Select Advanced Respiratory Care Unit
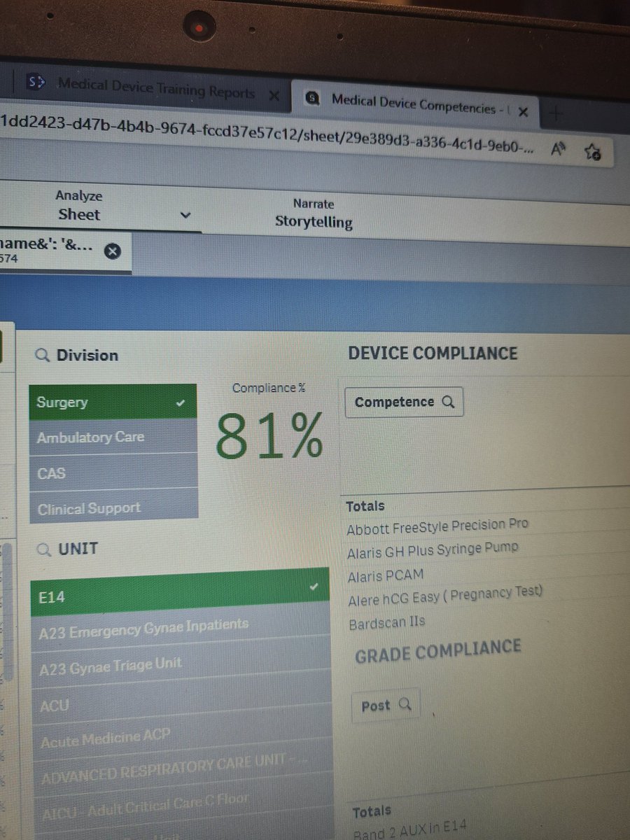Image resolution: width=630 pixels, height=840 pixels. [183, 768]
